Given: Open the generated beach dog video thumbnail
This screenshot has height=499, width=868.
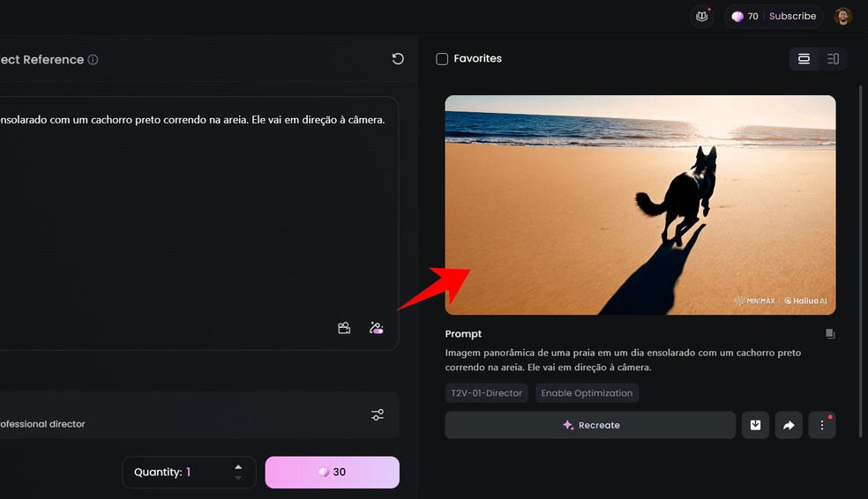Looking at the screenshot, I should point(640,205).
